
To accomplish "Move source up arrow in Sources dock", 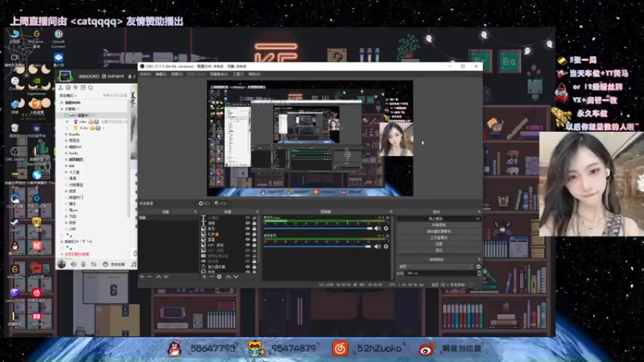I will pyautogui.click(x=229, y=277).
